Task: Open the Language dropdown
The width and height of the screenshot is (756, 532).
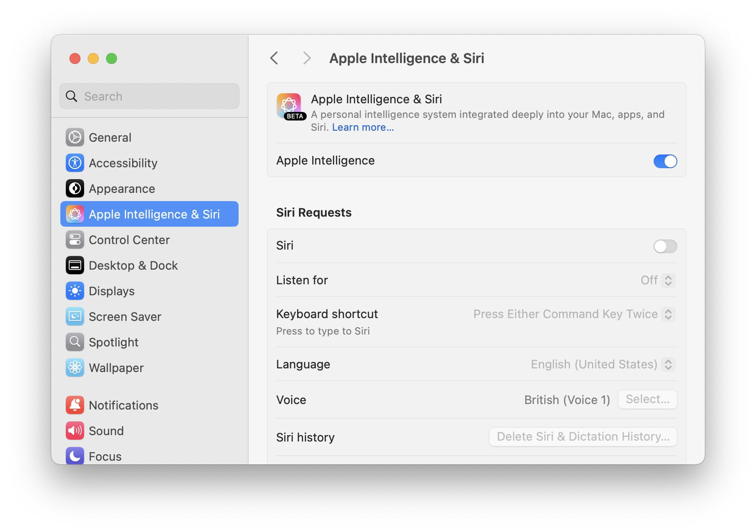Action: [603, 364]
